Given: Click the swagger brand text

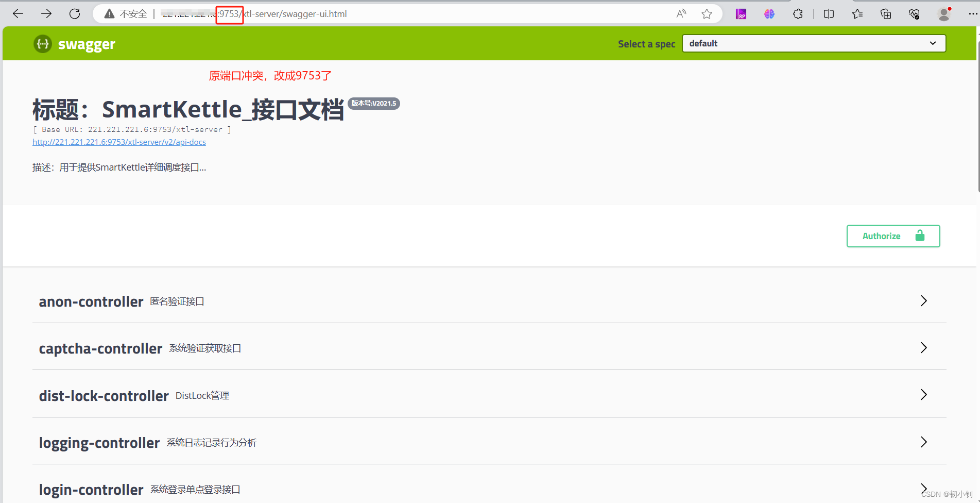Looking at the screenshot, I should point(87,44).
